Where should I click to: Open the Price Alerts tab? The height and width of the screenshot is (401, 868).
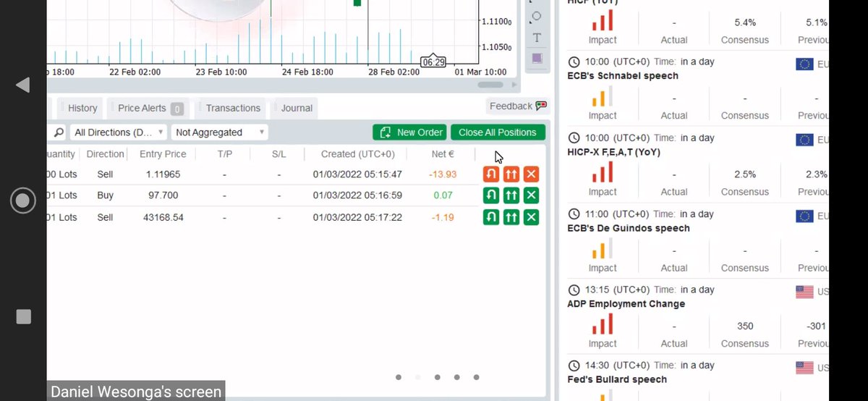[x=150, y=109]
